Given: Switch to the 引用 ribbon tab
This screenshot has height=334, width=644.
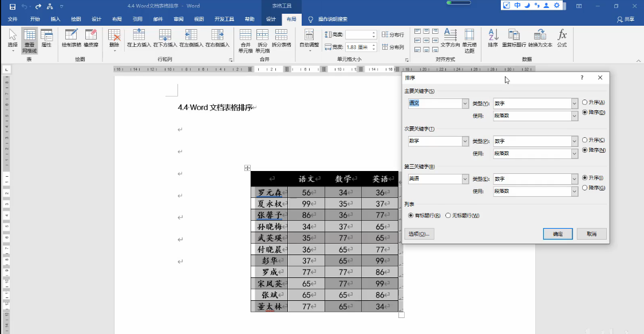Looking at the screenshot, I should (137, 19).
